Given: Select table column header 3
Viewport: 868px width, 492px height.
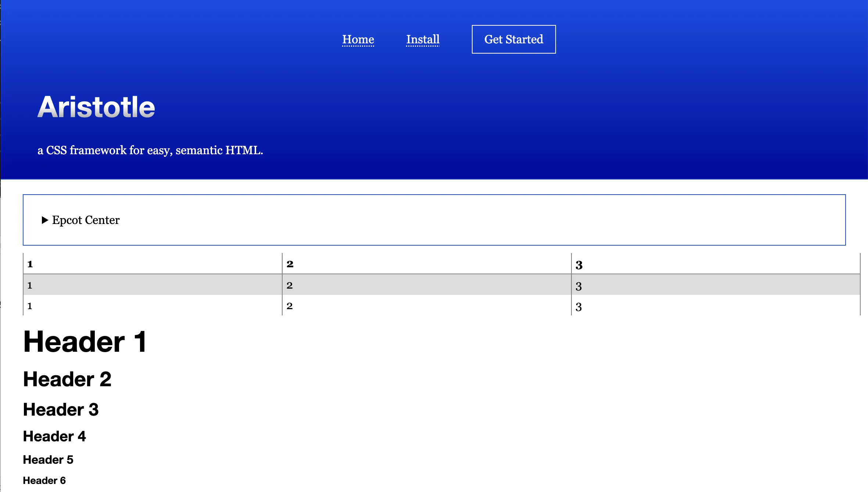Looking at the screenshot, I should coord(579,265).
